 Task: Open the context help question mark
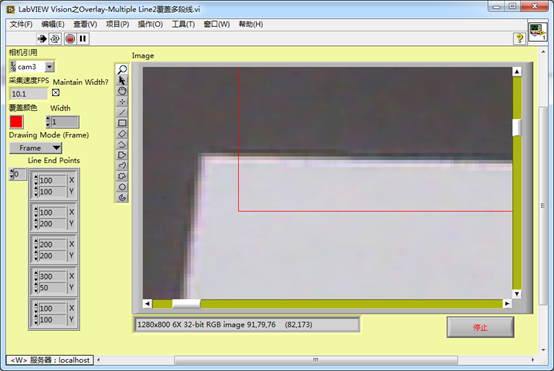[x=519, y=38]
